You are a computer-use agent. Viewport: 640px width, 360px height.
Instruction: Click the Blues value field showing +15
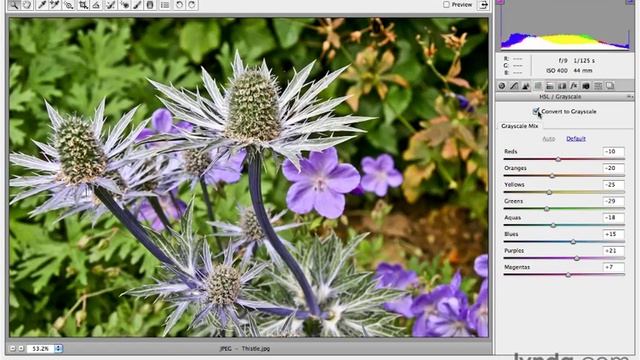[613, 234]
